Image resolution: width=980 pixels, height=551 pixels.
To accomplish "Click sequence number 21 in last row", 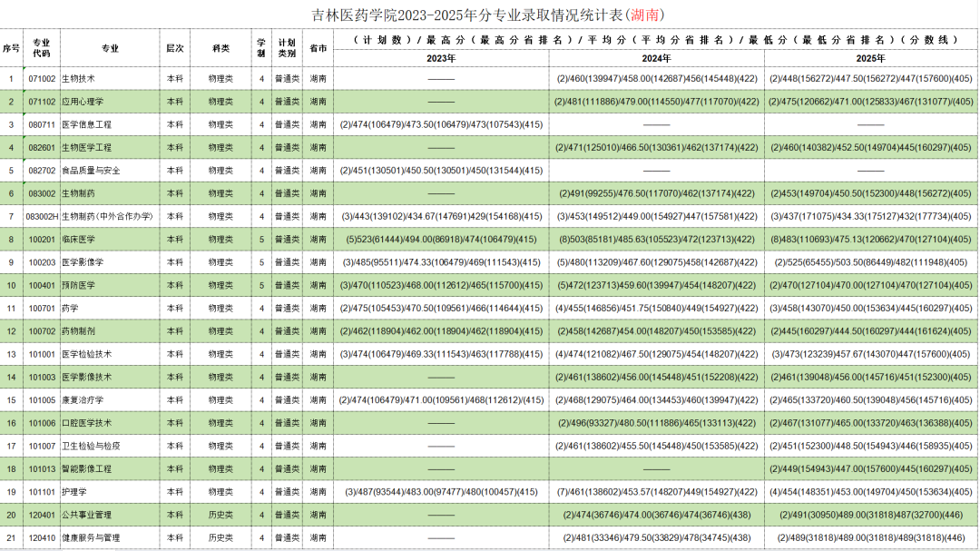I will click(x=11, y=538).
